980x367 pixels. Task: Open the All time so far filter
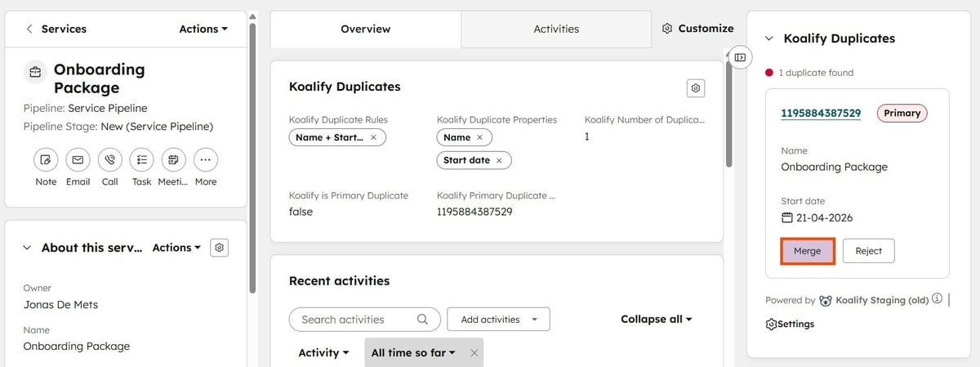[x=414, y=352]
